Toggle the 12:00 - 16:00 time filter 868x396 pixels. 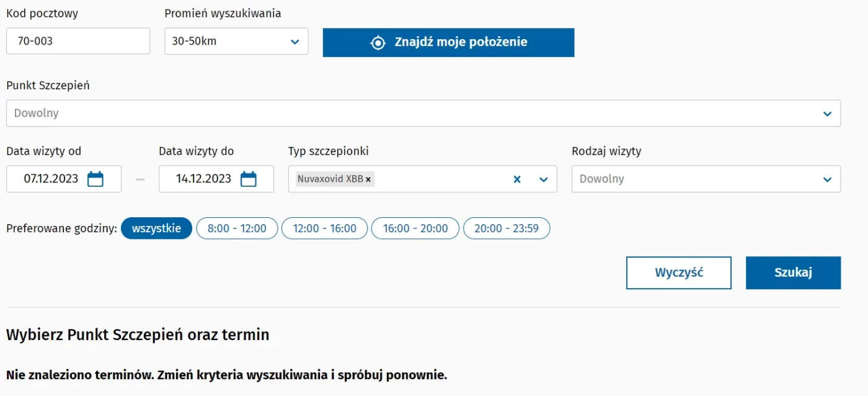pyautogui.click(x=324, y=228)
